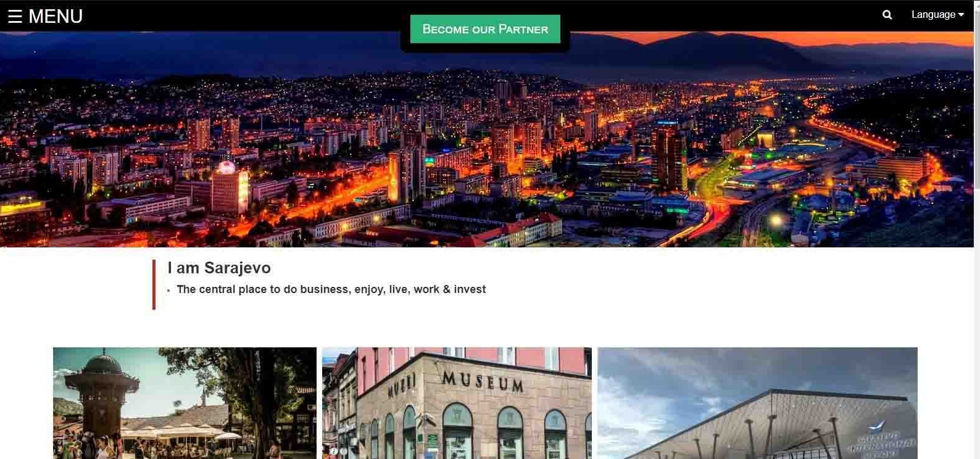This screenshot has width=980, height=459.
Task: Open the Museum building photo
Action: click(457, 403)
